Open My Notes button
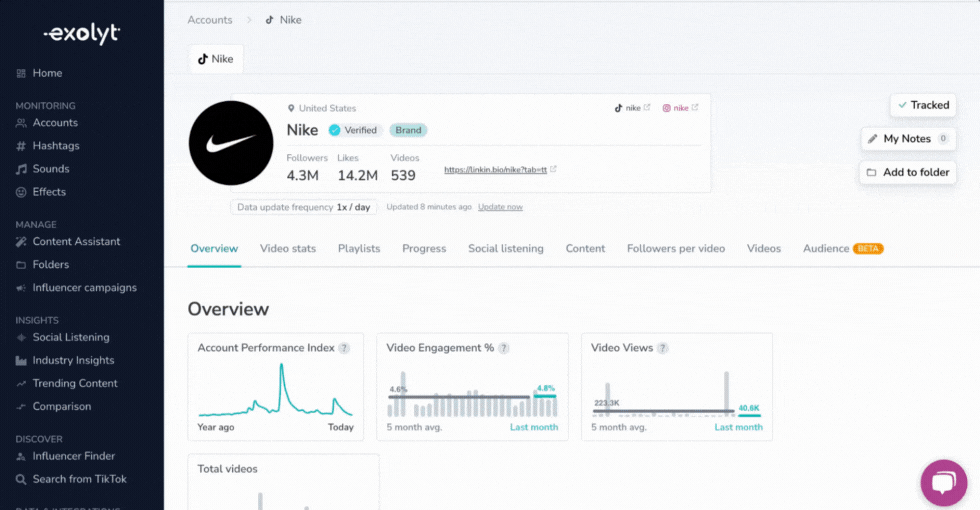 coord(908,139)
